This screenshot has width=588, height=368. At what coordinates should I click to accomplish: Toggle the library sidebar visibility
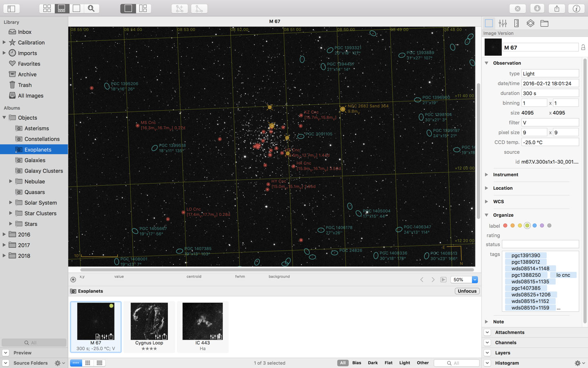pos(11,9)
